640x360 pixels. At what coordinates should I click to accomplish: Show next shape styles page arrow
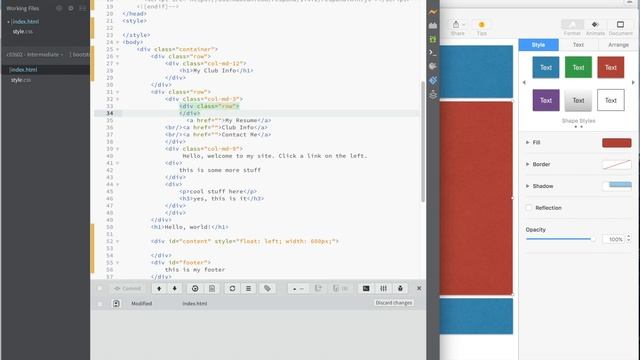[633, 82]
